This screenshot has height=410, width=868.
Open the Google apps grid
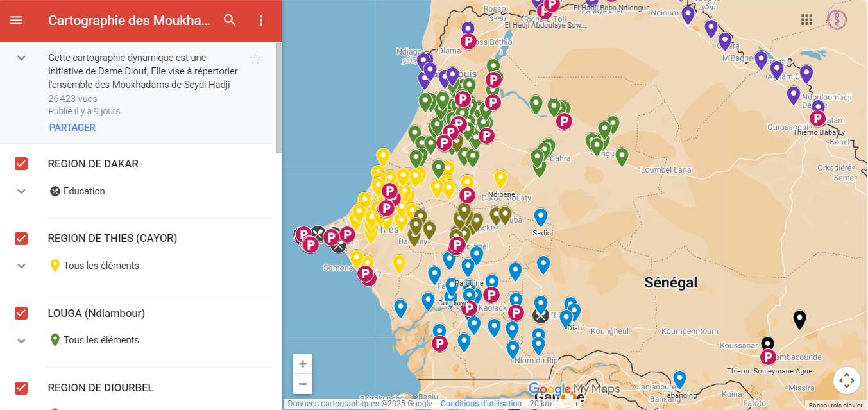tap(807, 20)
